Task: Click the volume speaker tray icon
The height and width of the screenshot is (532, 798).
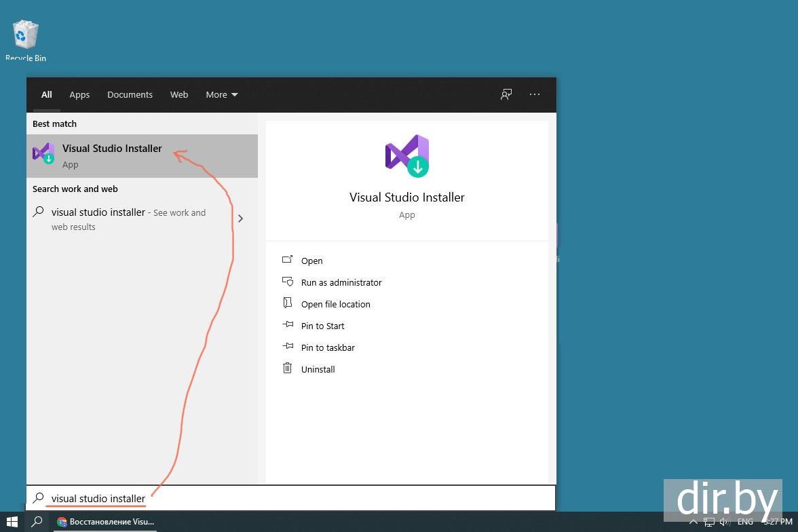Action: [725, 522]
